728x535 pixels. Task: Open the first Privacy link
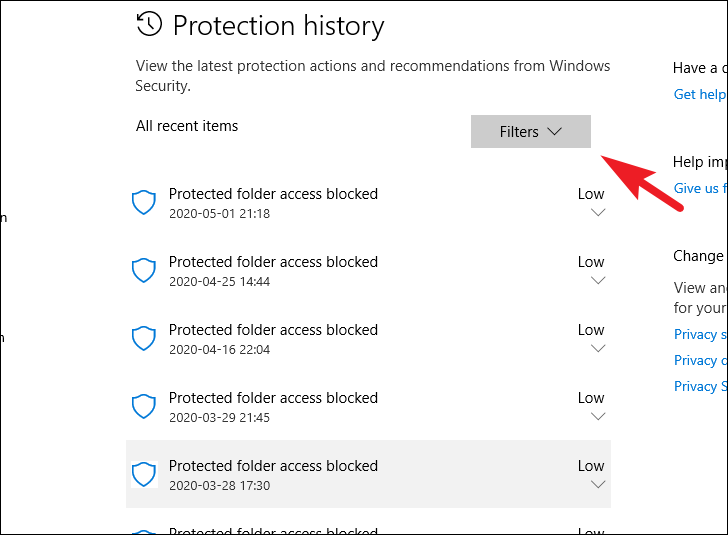point(696,334)
